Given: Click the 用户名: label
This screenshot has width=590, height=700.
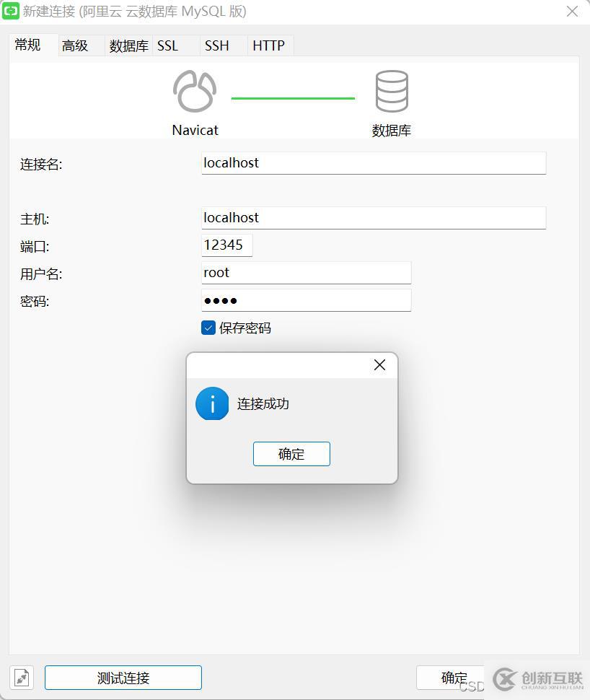Looking at the screenshot, I should tap(41, 274).
